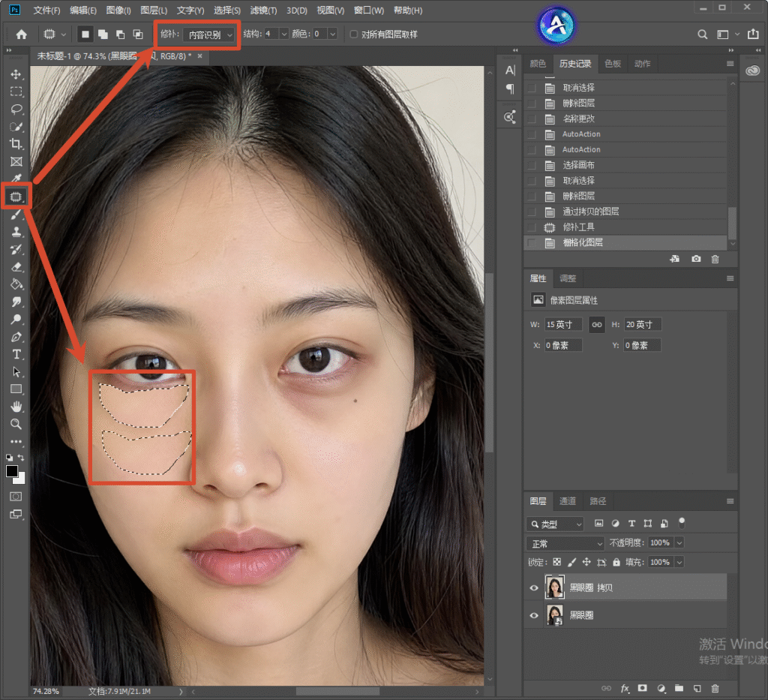Hide the 黑眼圈 layer
The image size is (768, 700).
point(534,616)
